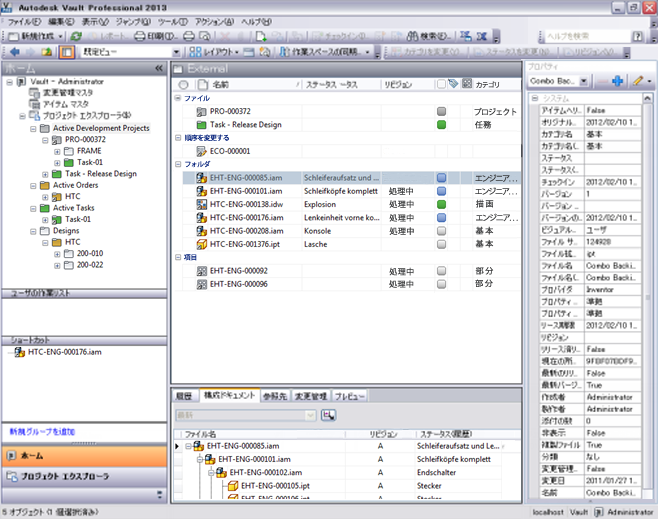Click green state square on Task - Release Design row
The width and height of the screenshot is (658, 519).
tap(441, 125)
